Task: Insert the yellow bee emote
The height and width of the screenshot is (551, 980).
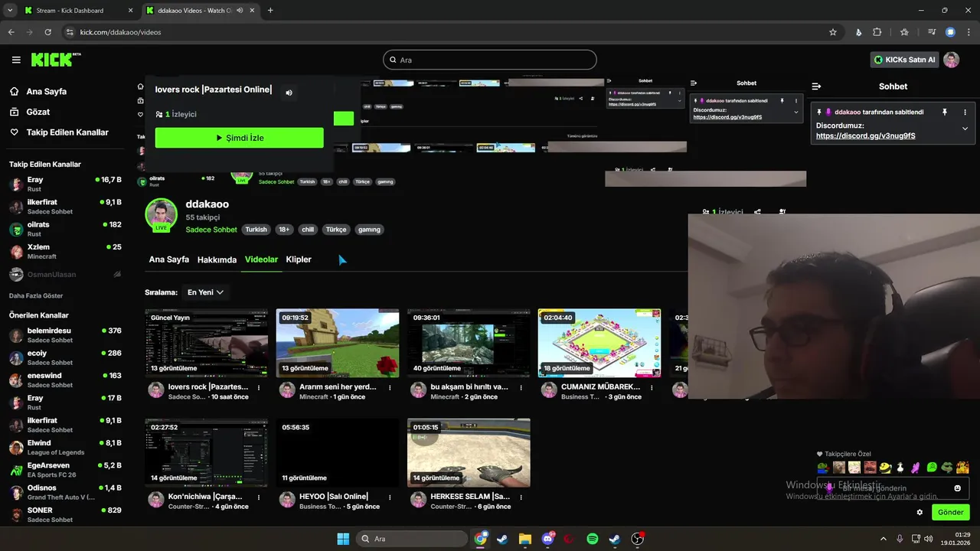Action: (885, 467)
